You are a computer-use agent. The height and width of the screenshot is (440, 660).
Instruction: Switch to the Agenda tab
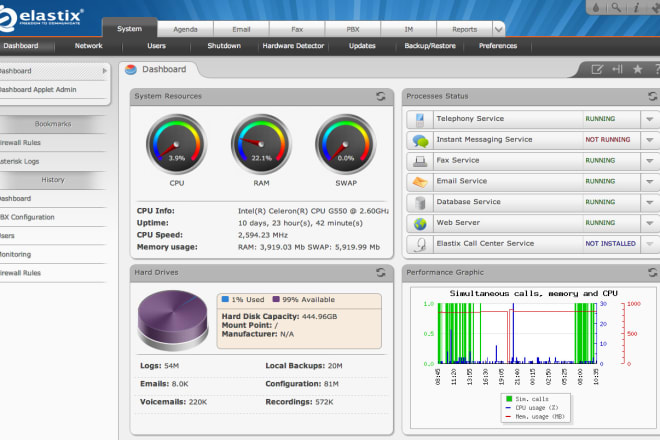point(185,29)
